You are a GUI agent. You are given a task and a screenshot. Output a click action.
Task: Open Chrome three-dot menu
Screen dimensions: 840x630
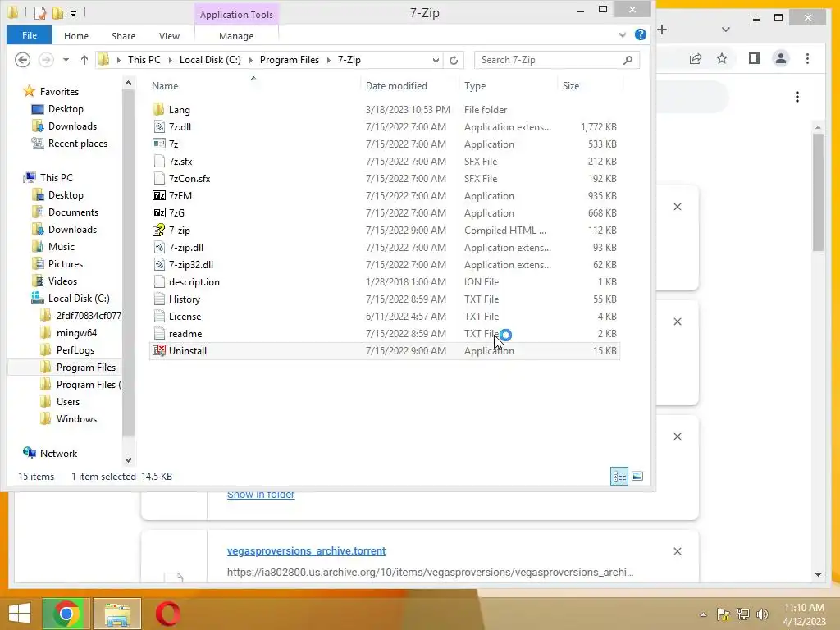point(808,58)
